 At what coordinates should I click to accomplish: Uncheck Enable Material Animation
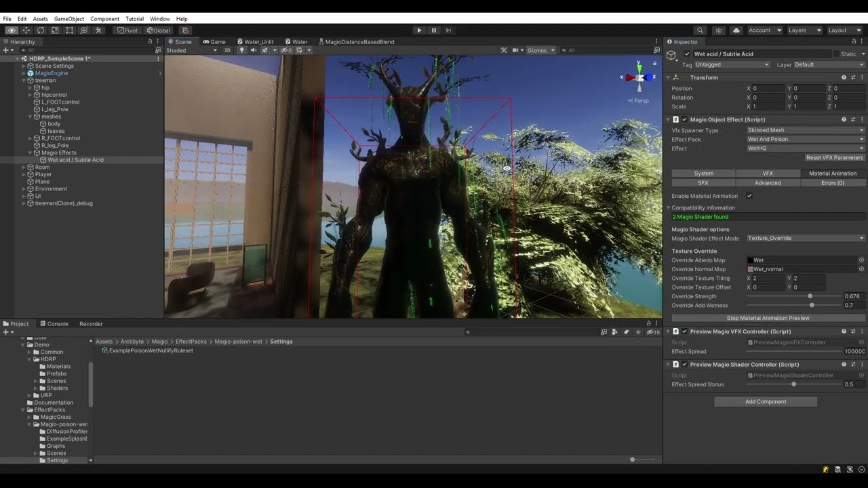[x=749, y=196]
